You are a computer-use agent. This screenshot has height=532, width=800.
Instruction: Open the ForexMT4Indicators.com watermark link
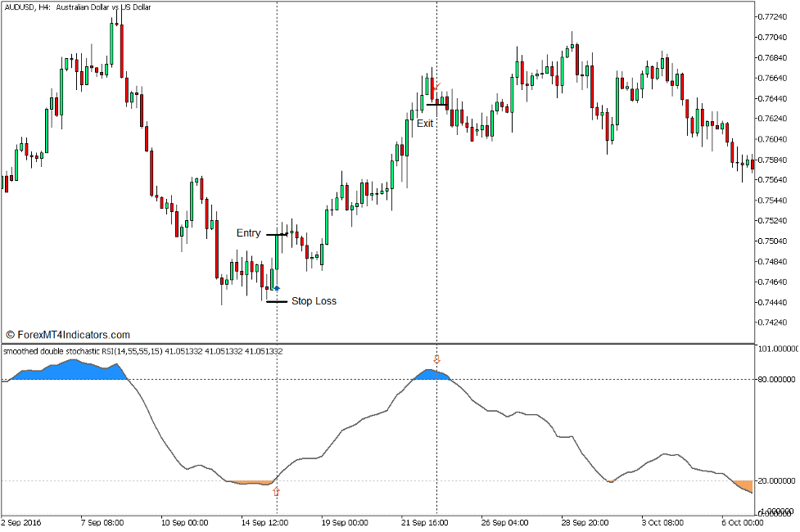point(72,335)
